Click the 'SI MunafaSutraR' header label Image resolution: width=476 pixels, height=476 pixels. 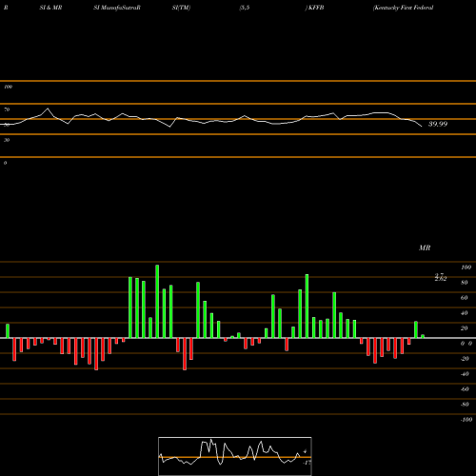click(x=117, y=8)
